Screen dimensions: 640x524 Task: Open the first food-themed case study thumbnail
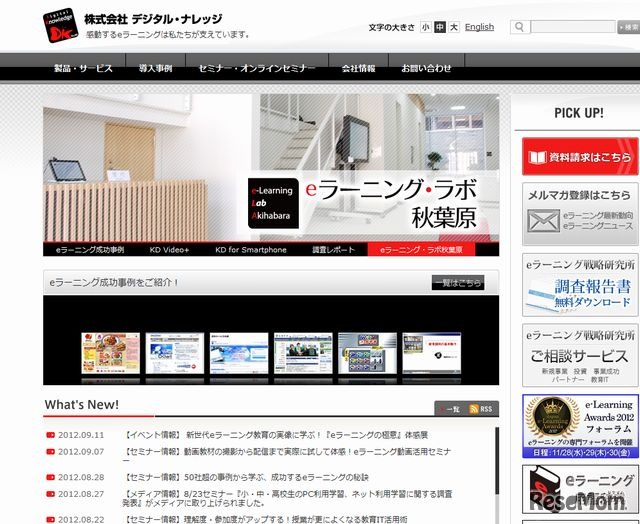tap(110, 353)
